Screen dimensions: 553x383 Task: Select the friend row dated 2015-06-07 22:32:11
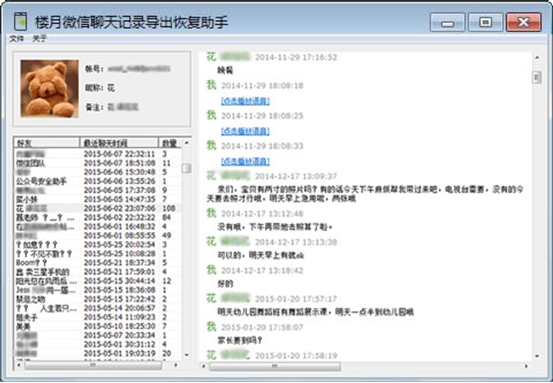coord(98,154)
